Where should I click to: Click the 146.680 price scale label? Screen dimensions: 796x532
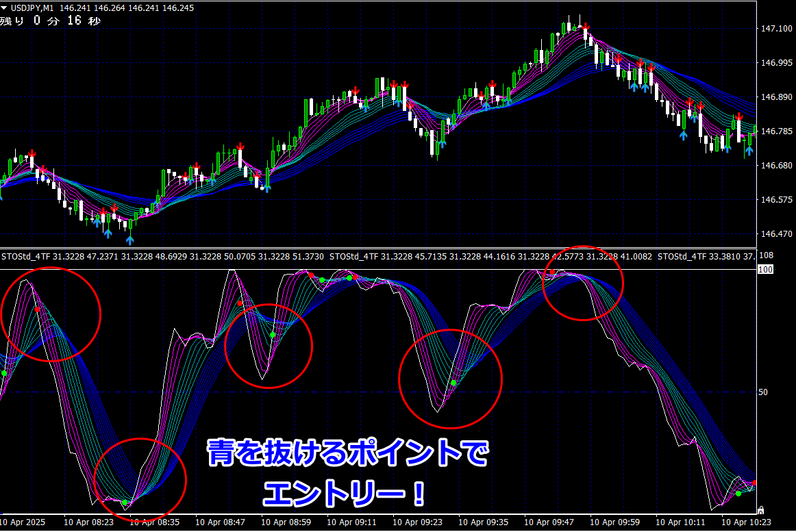click(x=776, y=165)
